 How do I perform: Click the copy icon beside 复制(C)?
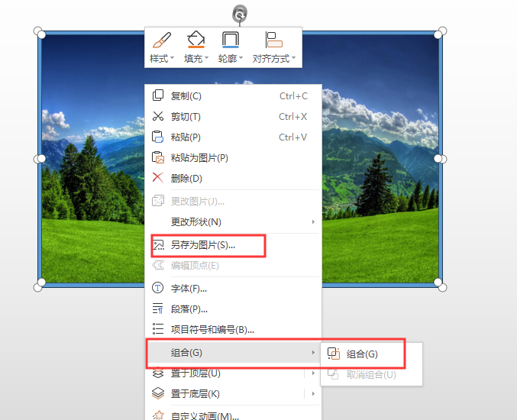[158, 95]
